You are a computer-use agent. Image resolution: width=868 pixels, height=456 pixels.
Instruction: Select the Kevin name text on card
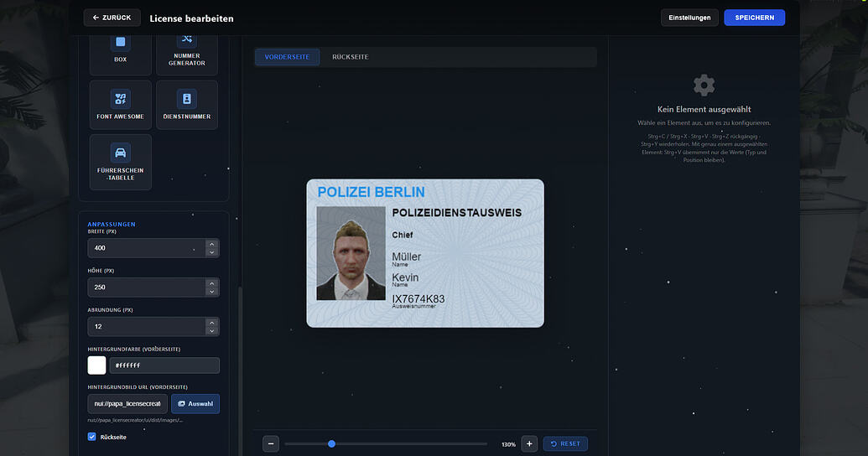coord(405,277)
